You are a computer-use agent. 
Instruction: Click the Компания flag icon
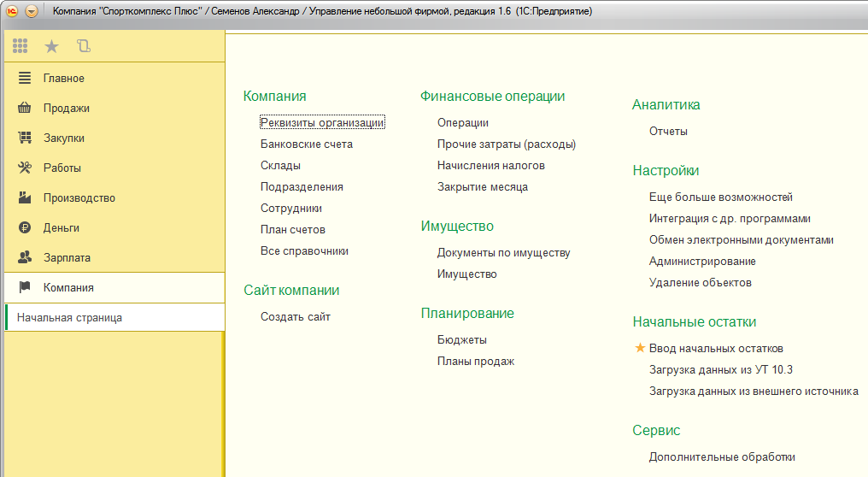[x=25, y=287]
